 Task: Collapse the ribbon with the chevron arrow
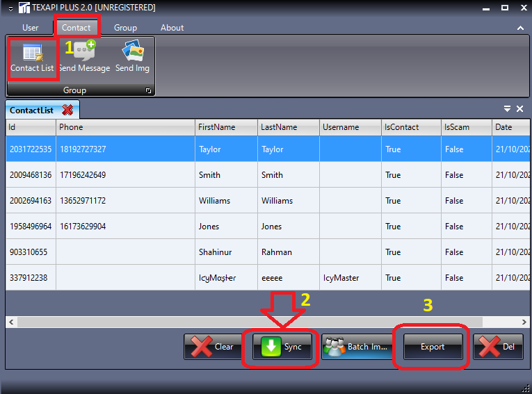click(x=520, y=28)
